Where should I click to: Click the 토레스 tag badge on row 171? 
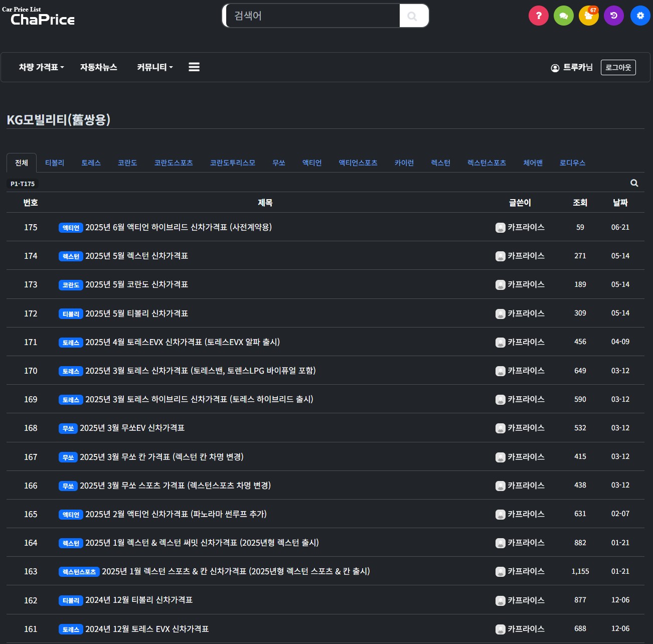(71, 343)
